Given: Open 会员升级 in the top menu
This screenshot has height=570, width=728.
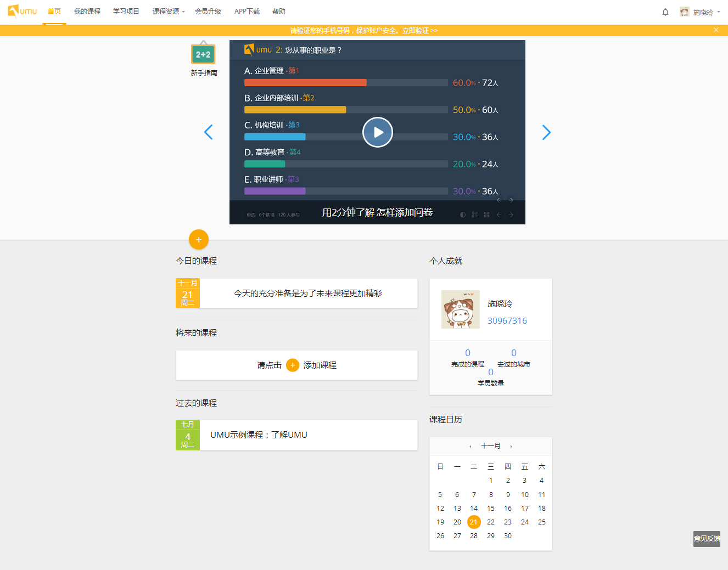Looking at the screenshot, I should 208,12.
